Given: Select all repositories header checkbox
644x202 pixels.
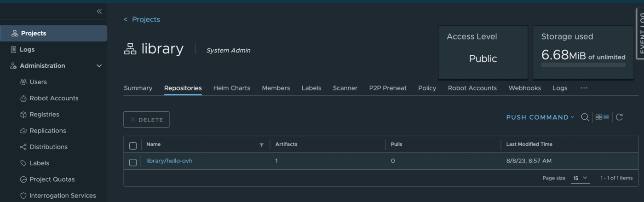Looking at the screenshot, I should 133,145.
